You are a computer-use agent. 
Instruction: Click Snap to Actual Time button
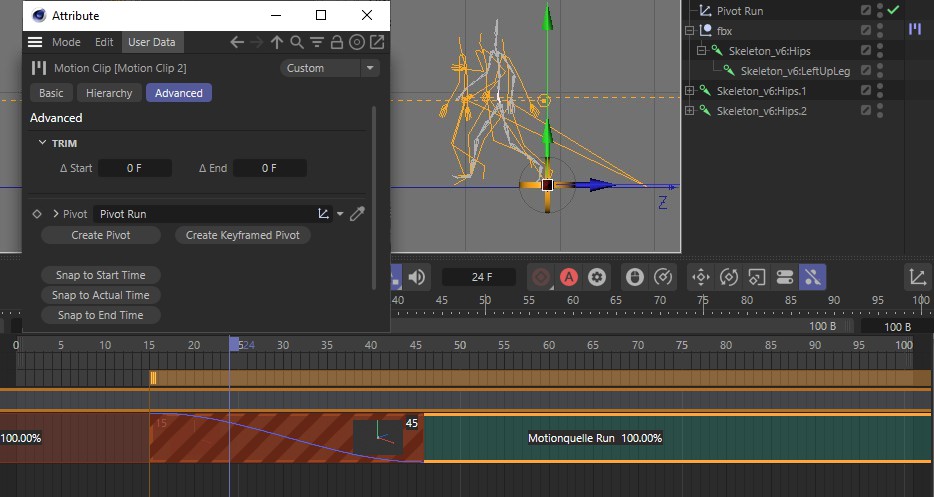(101, 295)
